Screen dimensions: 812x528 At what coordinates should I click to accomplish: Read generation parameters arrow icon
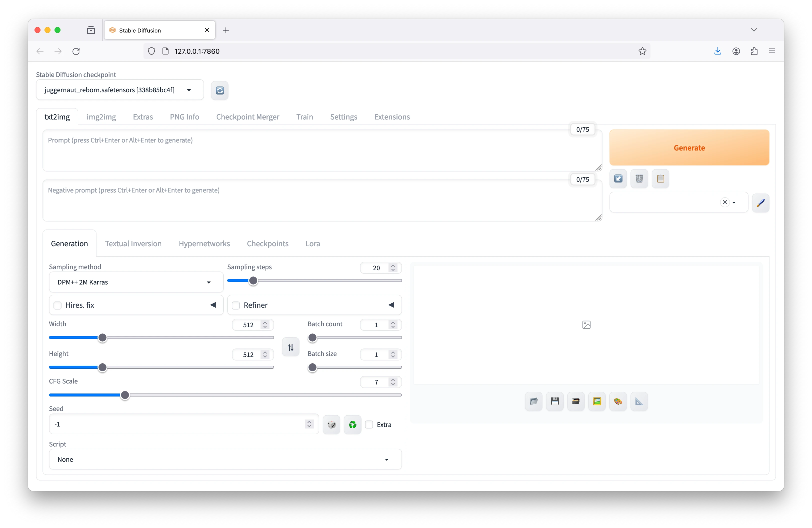point(618,178)
